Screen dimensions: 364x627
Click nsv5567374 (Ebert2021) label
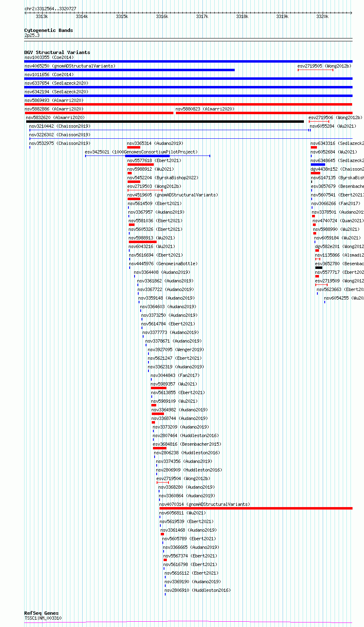(190, 556)
